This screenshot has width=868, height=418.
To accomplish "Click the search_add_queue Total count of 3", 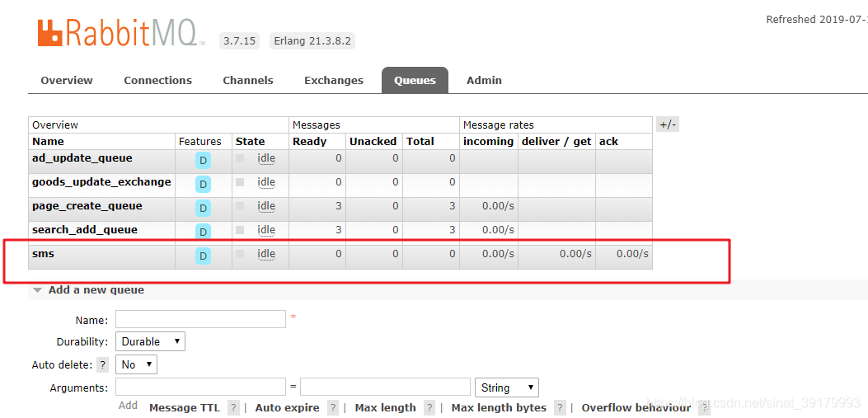I will coord(453,230).
